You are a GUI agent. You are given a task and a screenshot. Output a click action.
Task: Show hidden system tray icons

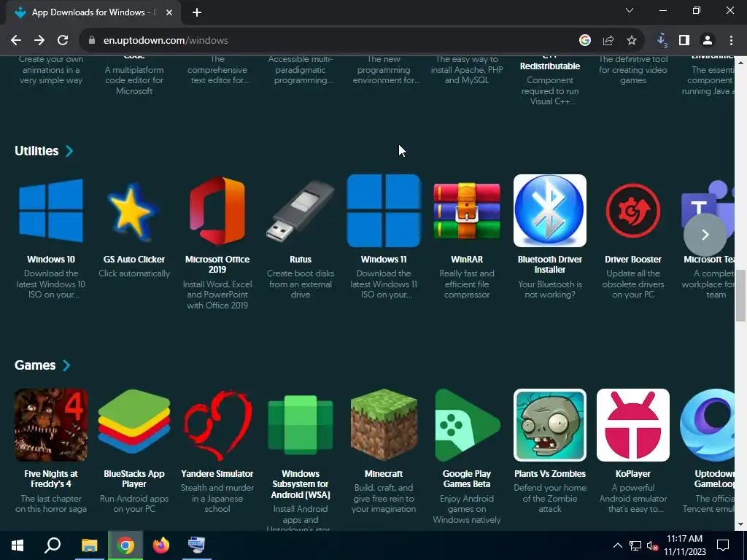(617, 545)
